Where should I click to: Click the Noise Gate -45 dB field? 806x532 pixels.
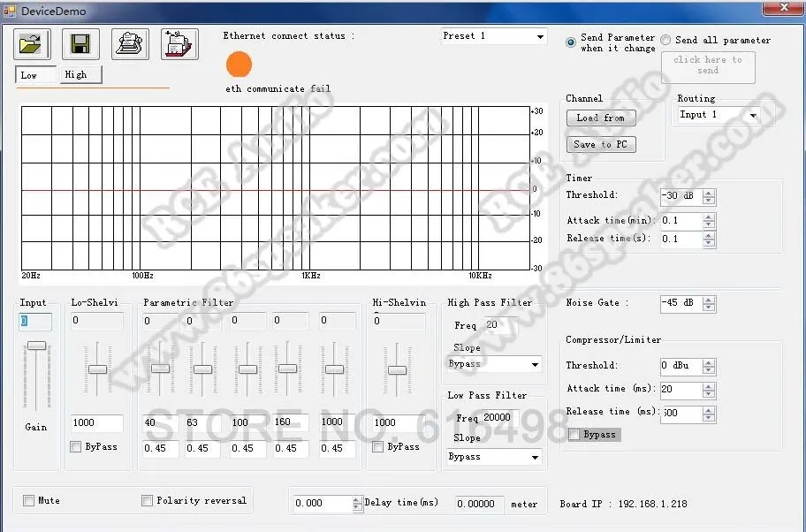tap(681, 304)
